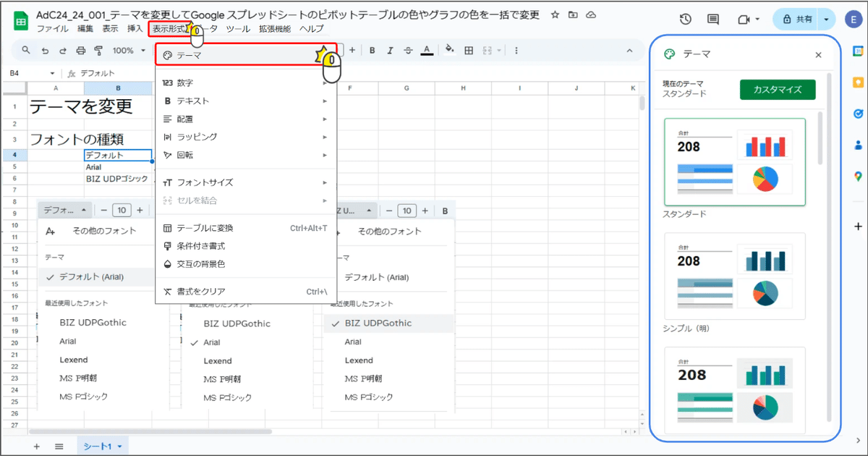
Task: Open the デフォ... font dropdown
Action: [x=64, y=210]
